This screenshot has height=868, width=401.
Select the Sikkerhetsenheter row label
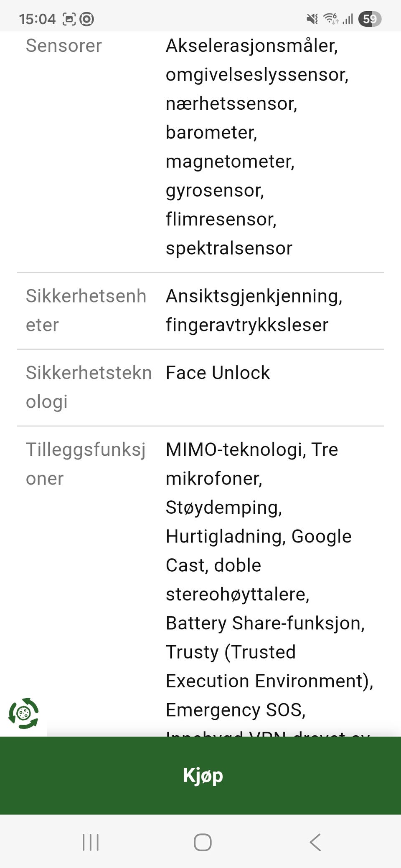click(x=86, y=310)
